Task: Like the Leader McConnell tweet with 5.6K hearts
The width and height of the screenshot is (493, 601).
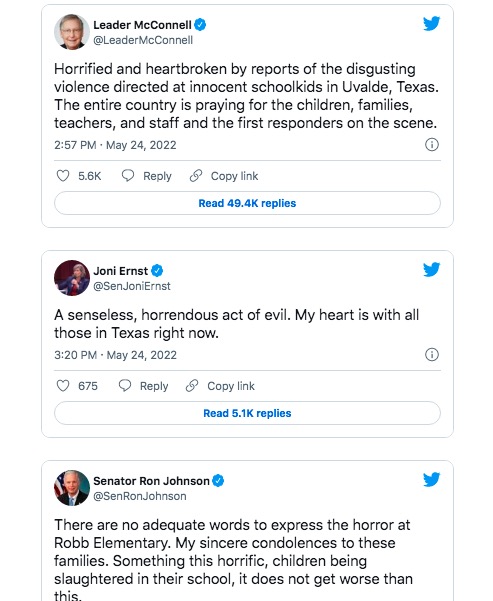Action: [63, 176]
